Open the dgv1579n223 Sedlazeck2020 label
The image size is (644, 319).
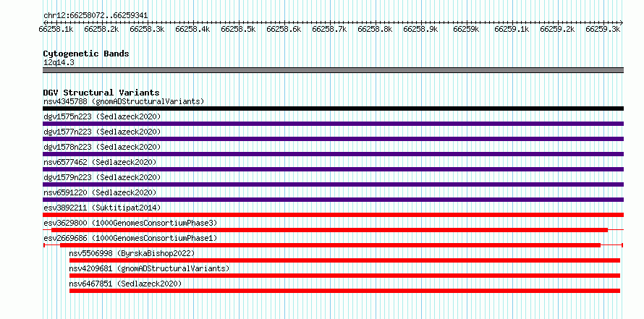pos(102,177)
